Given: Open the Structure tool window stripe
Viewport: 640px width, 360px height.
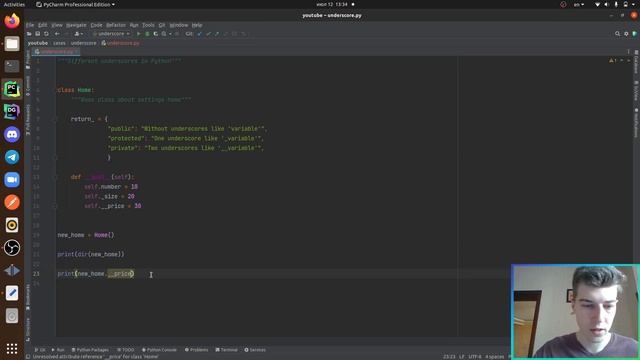Looking at the screenshot, I should click(x=28, y=329).
